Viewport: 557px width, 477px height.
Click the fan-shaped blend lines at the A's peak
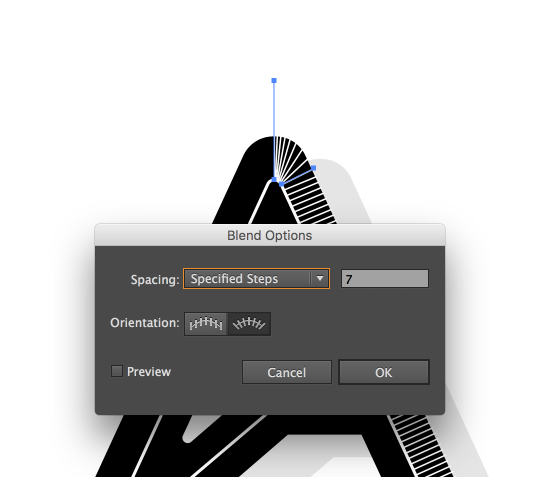[288, 156]
